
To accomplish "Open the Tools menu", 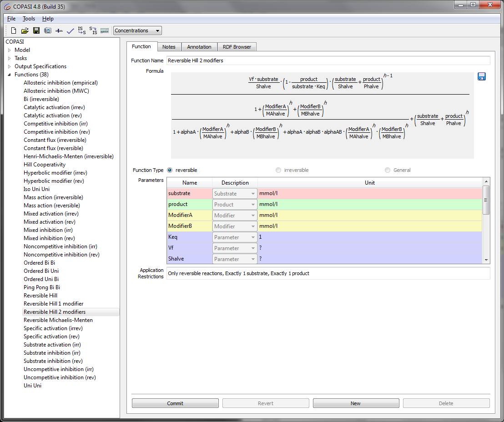I will click(29, 19).
